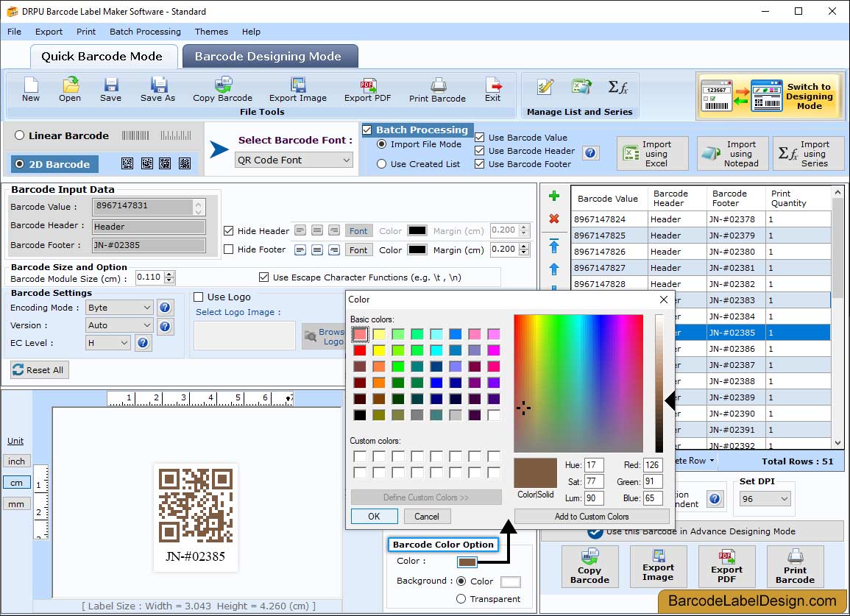Add a row with the green plus icon
The height and width of the screenshot is (616, 850).
[554, 197]
